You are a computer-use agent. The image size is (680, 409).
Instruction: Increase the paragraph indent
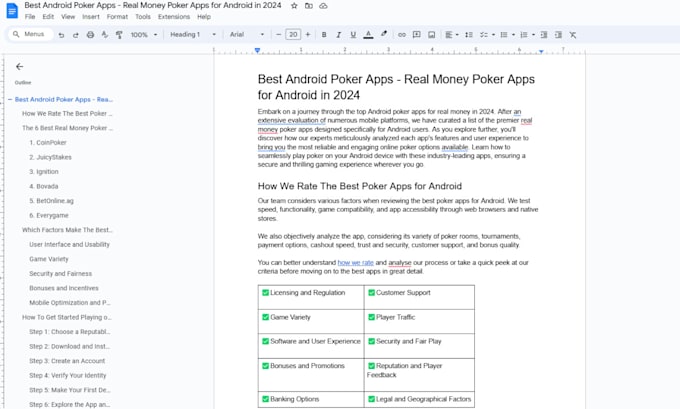[558, 35]
